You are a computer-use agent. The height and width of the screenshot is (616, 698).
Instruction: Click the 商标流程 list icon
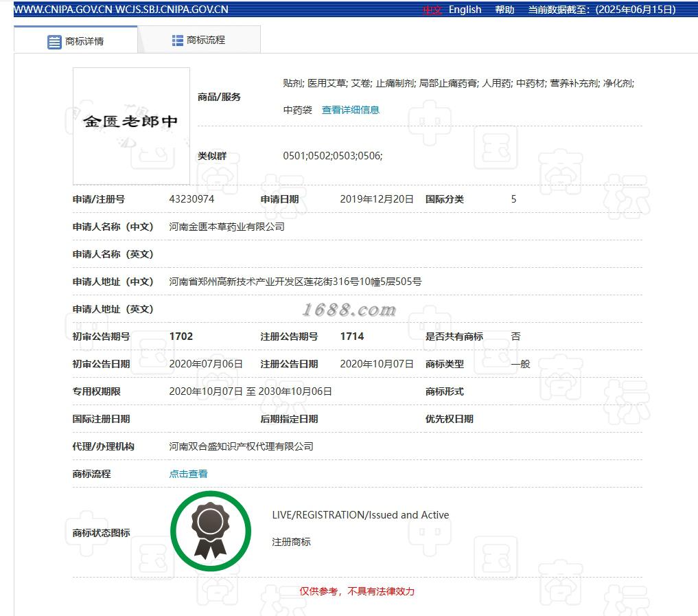[178, 41]
